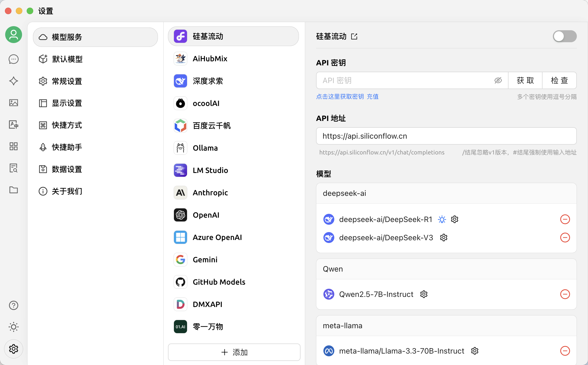Click the API 地址 URL field
The height and width of the screenshot is (365, 588).
(446, 136)
